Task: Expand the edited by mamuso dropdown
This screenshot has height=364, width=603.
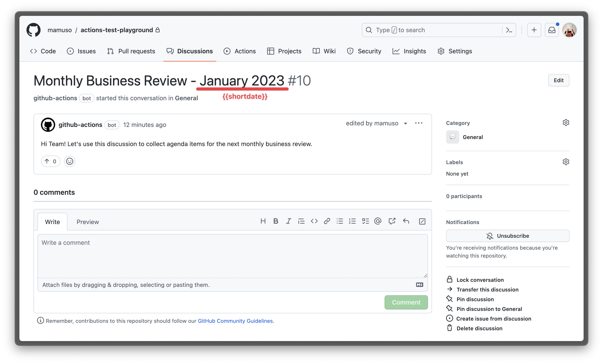Action: pyautogui.click(x=377, y=123)
